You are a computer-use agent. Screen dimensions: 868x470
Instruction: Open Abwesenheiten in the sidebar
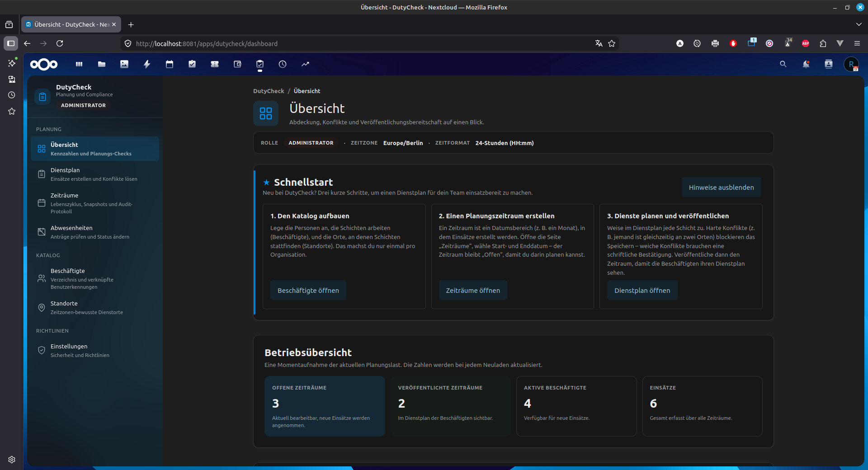coord(95,232)
